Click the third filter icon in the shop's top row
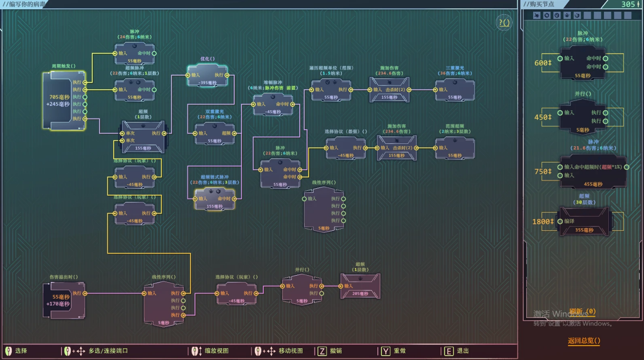 (x=557, y=15)
